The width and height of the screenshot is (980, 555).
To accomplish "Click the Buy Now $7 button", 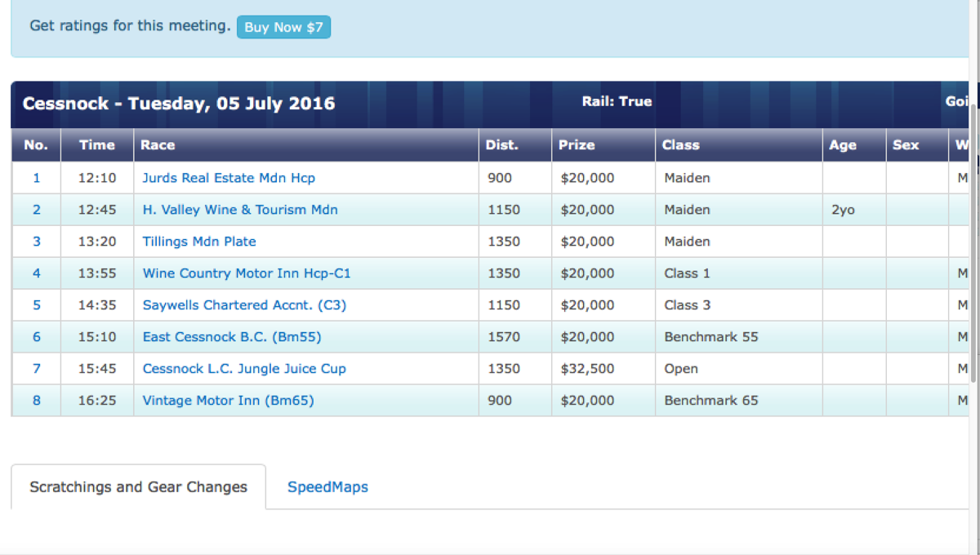I will point(283,27).
